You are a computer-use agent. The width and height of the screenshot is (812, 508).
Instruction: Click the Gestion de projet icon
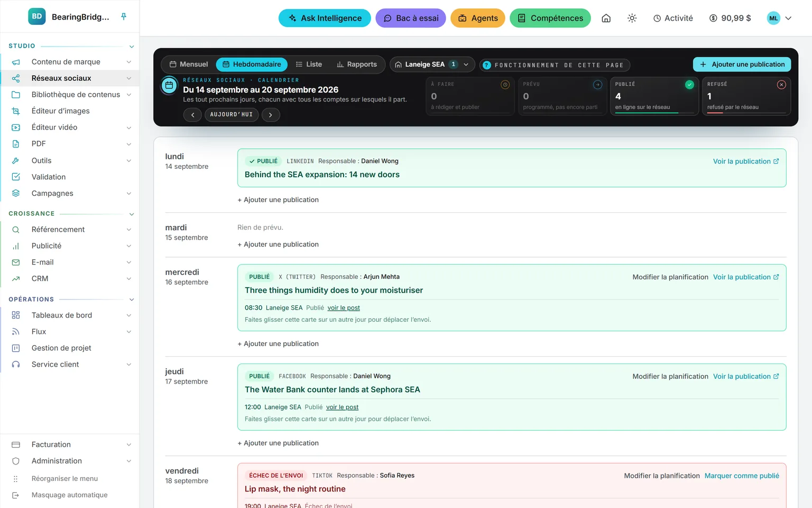[16, 348]
